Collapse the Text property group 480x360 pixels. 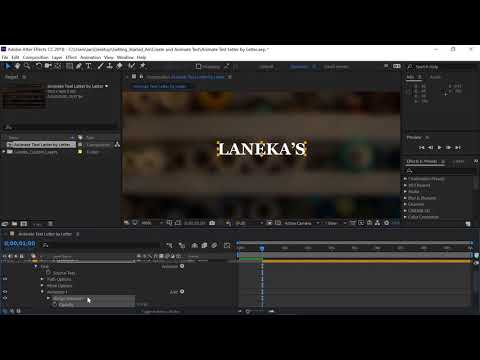coord(36,266)
